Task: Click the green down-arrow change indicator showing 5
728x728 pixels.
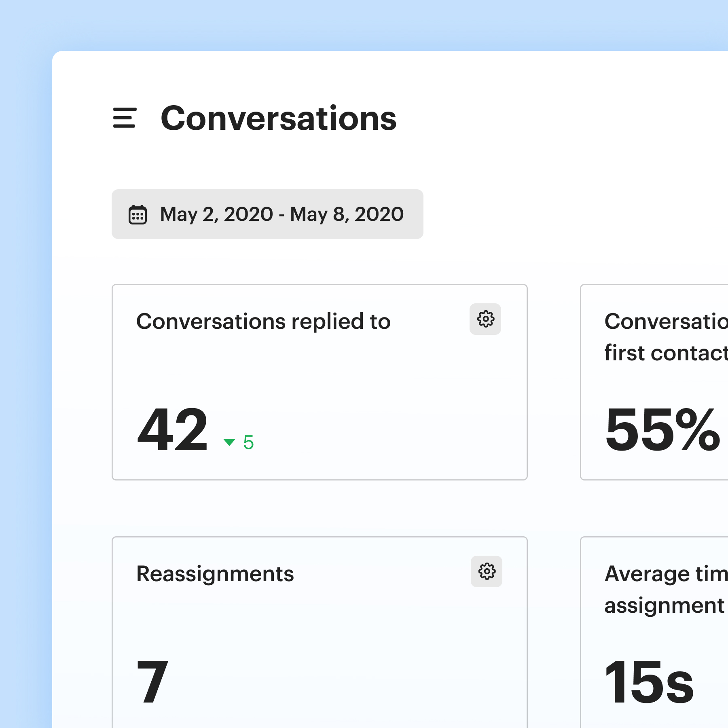Action: (x=239, y=442)
